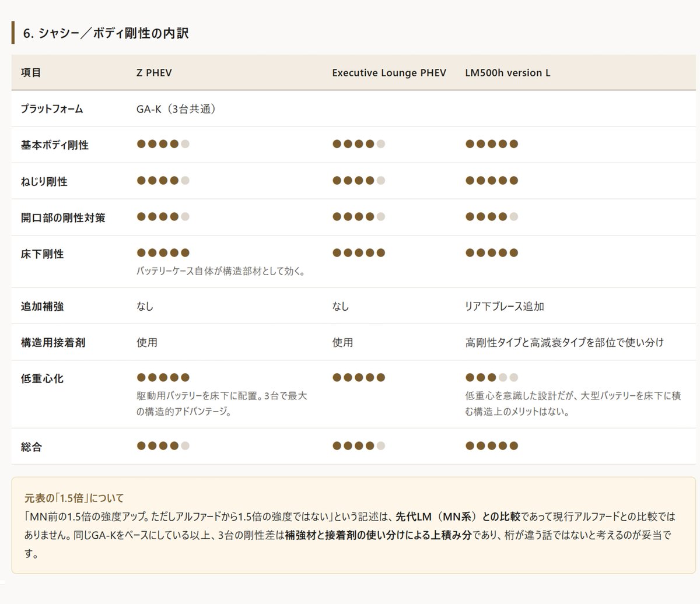Click Z PHEV rating dots for 開口部の剛性対策
700x604 pixels.
click(163, 216)
